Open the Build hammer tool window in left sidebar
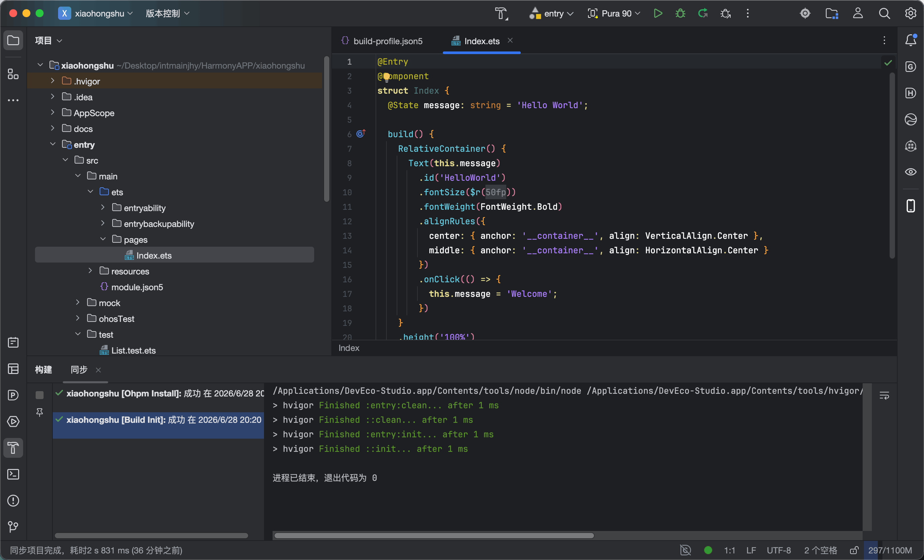The width and height of the screenshot is (924, 560). click(x=13, y=448)
